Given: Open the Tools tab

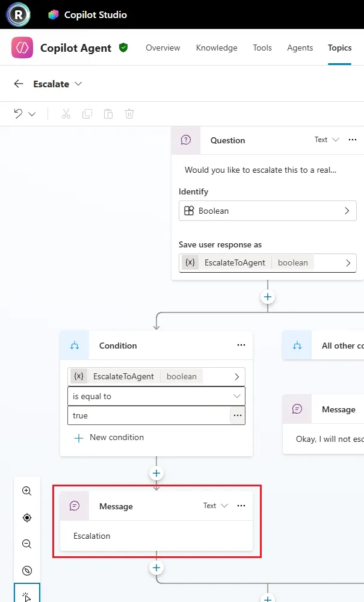Looking at the screenshot, I should (262, 48).
